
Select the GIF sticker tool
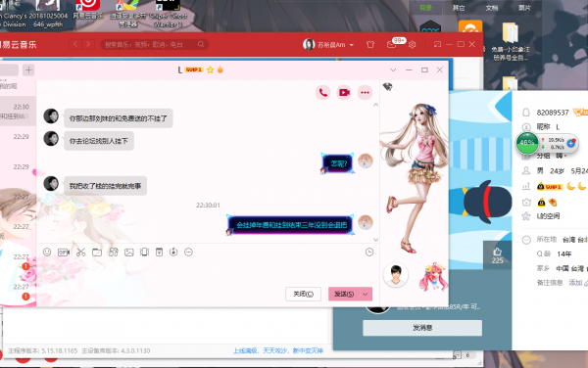64,253
